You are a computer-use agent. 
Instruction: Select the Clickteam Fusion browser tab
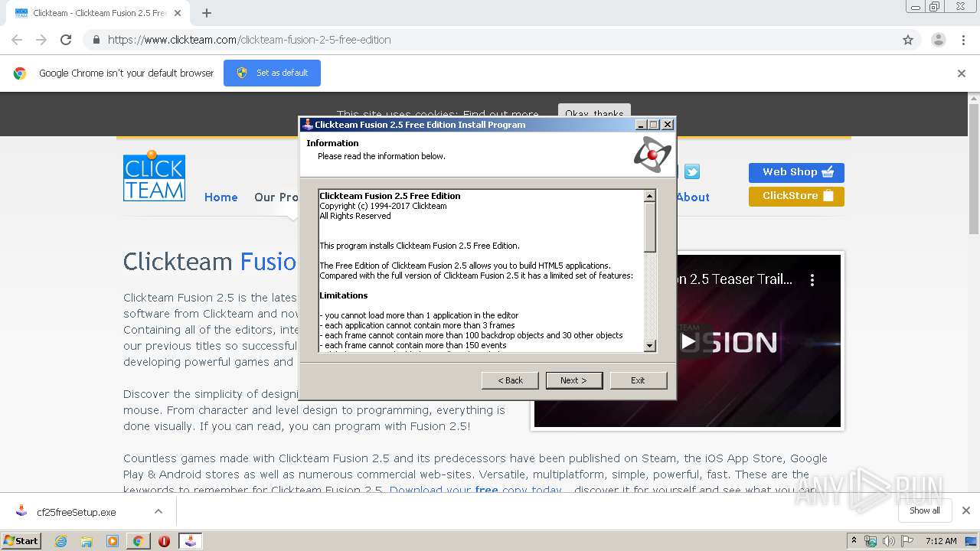pos(98,13)
